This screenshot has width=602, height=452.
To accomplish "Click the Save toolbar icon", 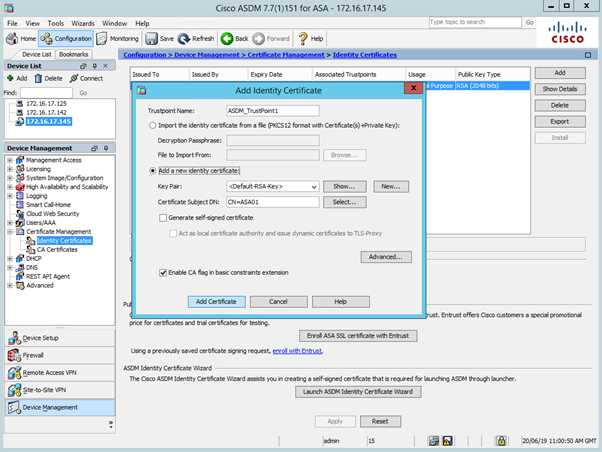I will pos(151,38).
